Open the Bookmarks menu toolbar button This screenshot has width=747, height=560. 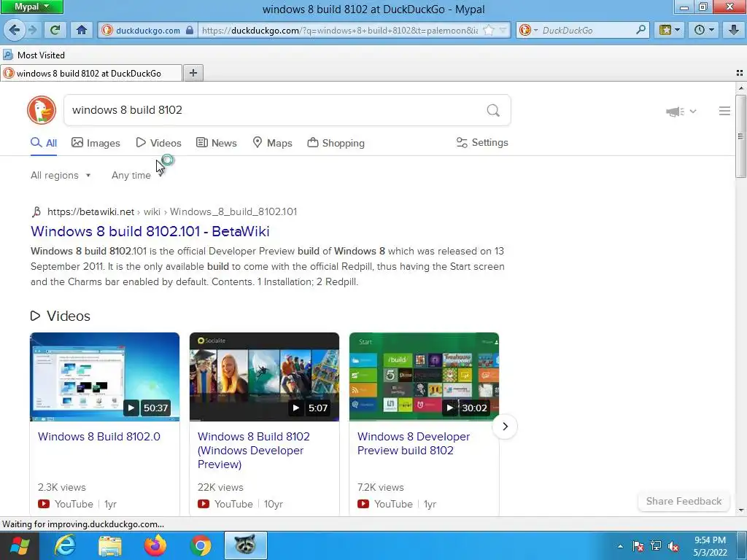coord(670,30)
